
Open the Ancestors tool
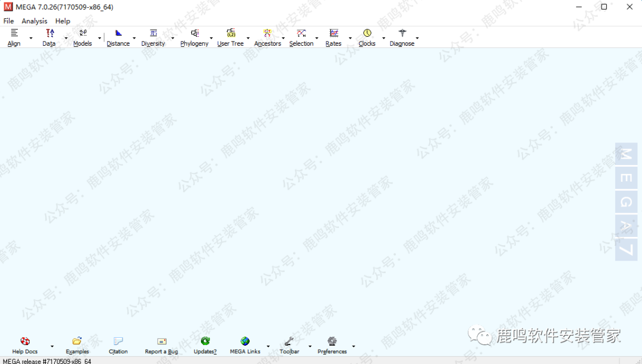(x=267, y=37)
